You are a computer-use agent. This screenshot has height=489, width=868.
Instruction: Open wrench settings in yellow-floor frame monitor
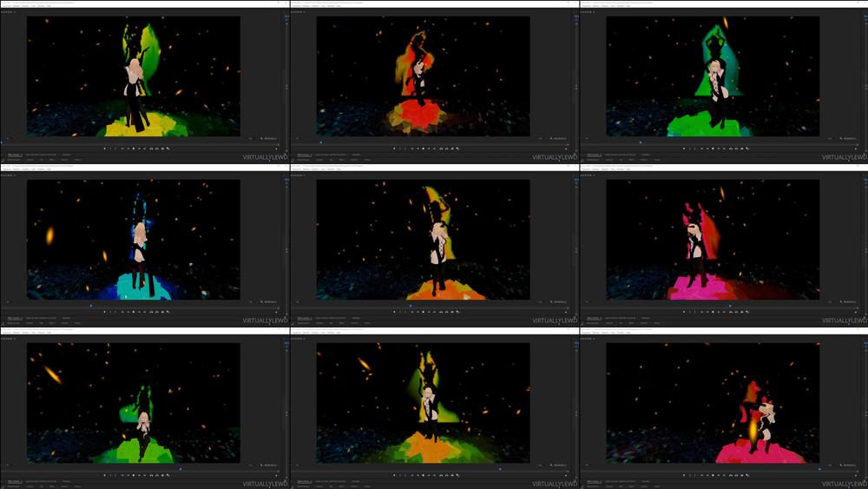coord(261,138)
